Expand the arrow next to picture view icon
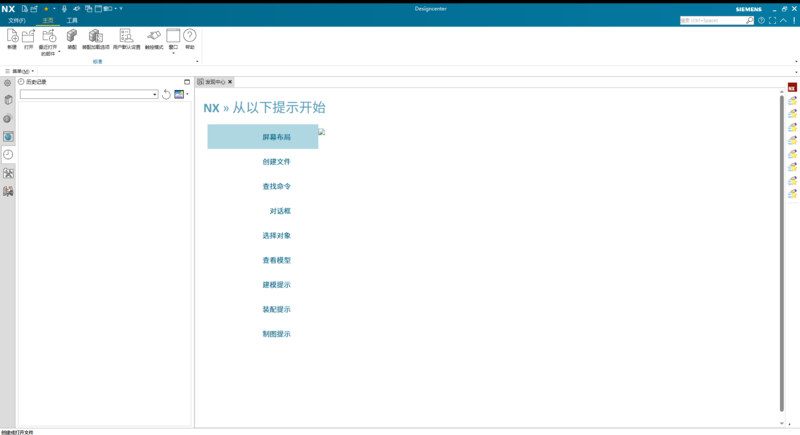 click(x=187, y=94)
